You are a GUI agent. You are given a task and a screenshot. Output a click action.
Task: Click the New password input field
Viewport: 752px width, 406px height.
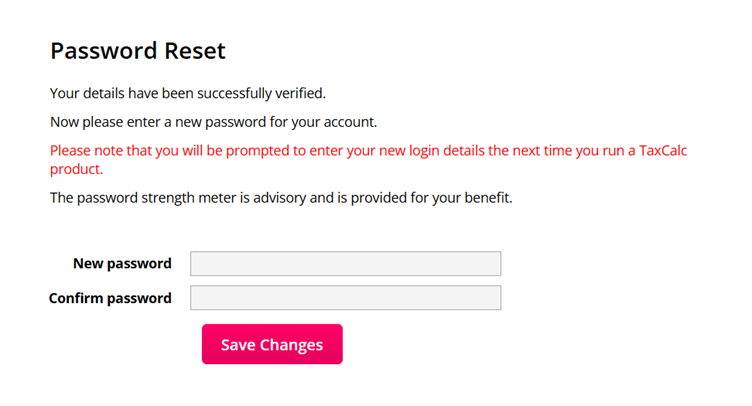(x=345, y=264)
